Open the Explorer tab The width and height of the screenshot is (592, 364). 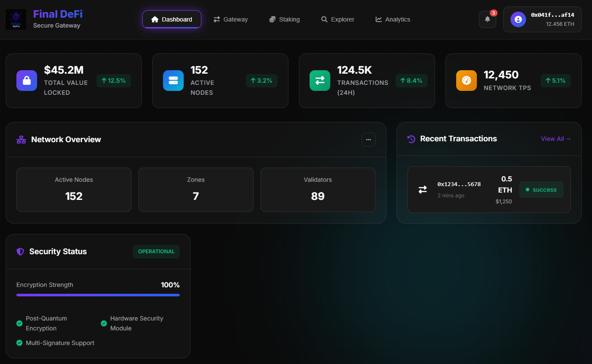(x=338, y=19)
